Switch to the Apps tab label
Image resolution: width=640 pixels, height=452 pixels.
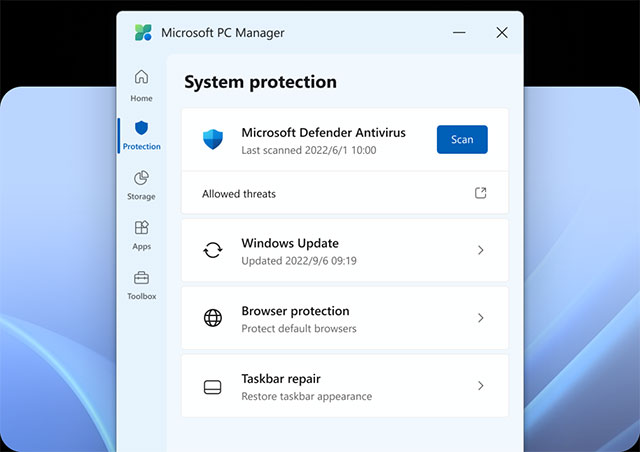(142, 247)
